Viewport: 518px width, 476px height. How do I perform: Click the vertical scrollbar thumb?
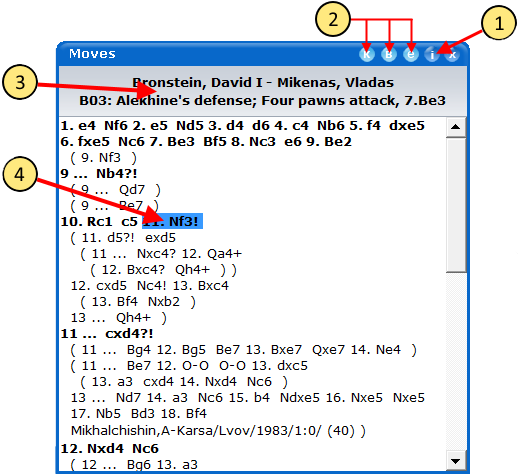(x=456, y=205)
